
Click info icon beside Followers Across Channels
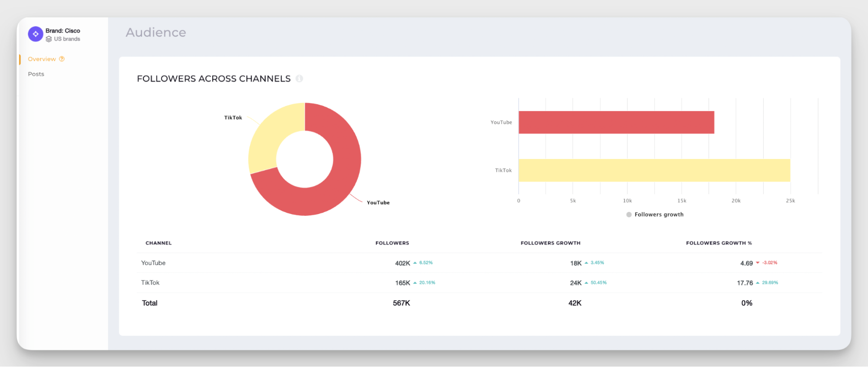[299, 79]
